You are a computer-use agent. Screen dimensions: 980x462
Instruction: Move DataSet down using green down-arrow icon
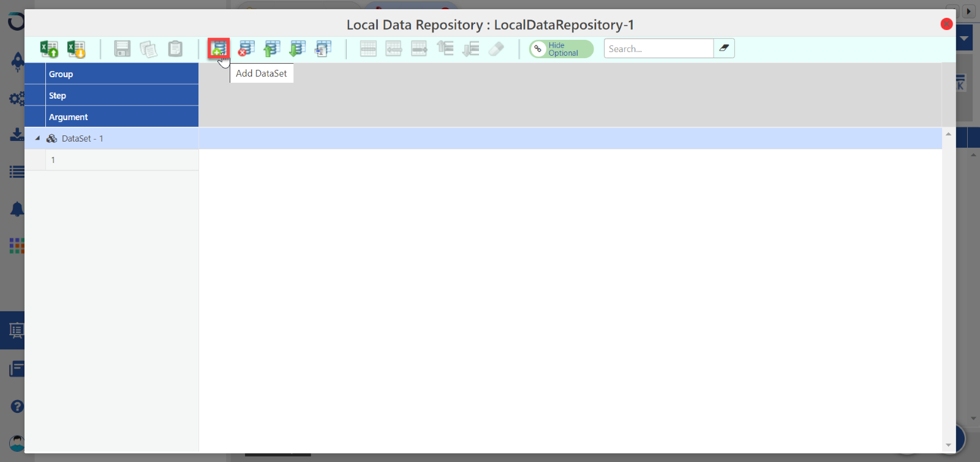298,48
